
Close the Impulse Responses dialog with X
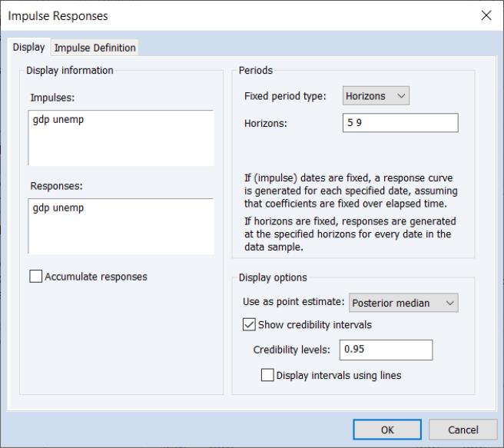pyautogui.click(x=486, y=15)
